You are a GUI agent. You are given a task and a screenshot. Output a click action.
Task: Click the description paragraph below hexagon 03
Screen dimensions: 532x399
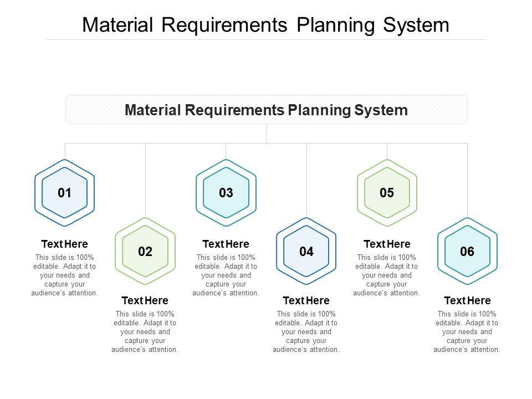tap(226, 275)
